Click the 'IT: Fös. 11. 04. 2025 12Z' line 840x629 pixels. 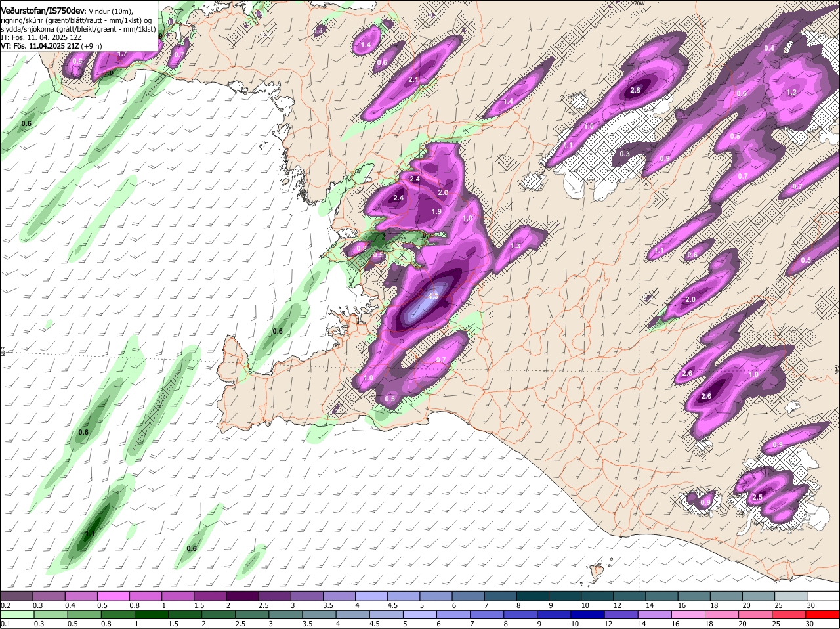41,37
